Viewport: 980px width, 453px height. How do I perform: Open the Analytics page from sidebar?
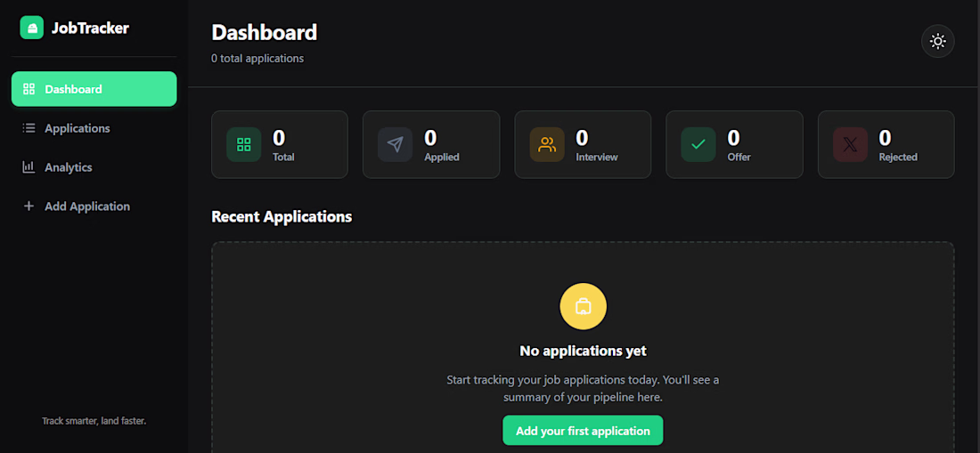click(x=94, y=167)
